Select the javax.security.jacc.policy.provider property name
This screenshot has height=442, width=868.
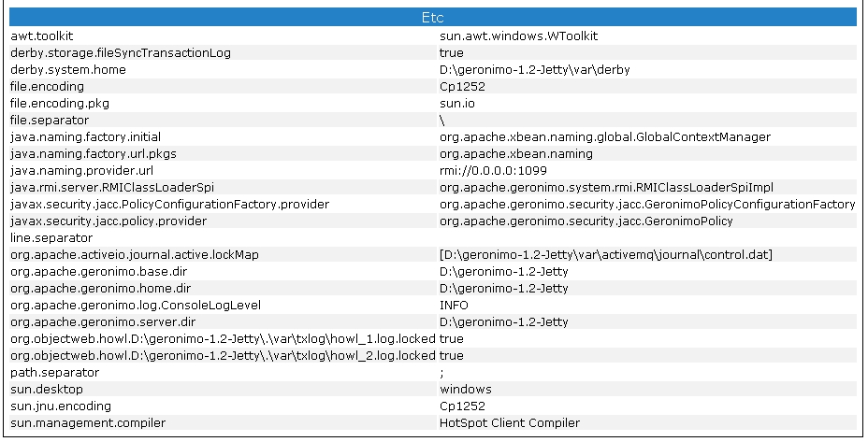[x=108, y=221]
